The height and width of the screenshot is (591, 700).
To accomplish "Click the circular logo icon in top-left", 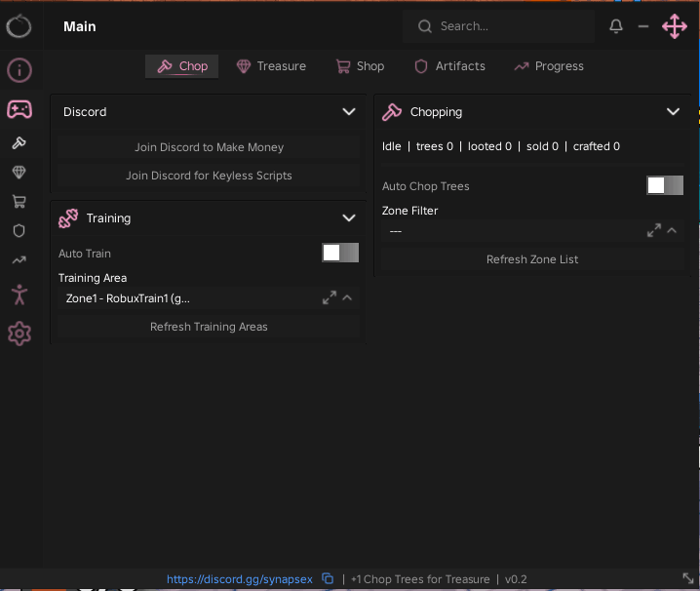I will (19, 26).
